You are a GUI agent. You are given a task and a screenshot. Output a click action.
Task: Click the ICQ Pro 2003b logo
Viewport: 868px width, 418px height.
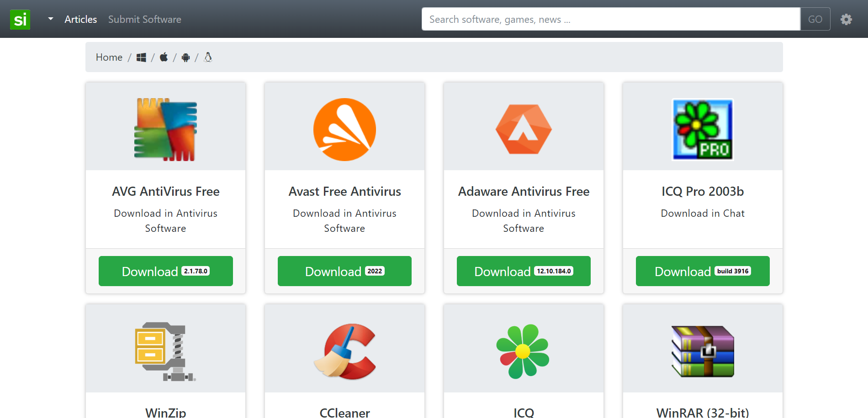[703, 130]
